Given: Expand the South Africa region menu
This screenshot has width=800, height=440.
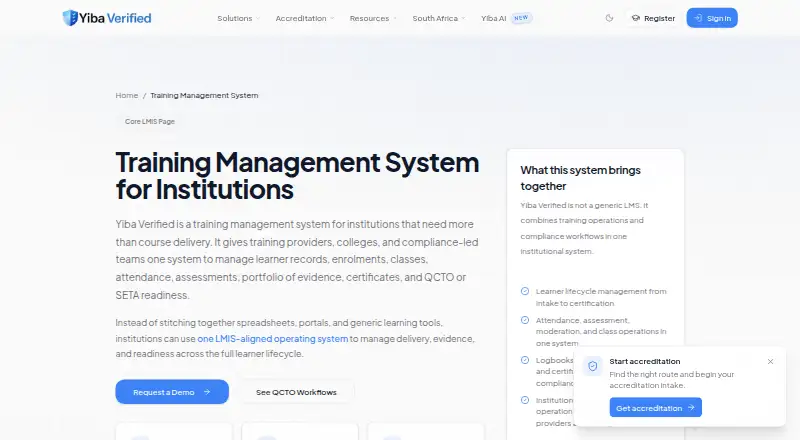Looking at the screenshot, I should click(439, 18).
